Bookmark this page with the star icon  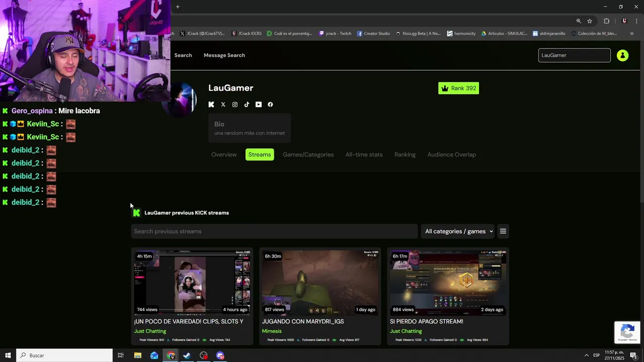pyautogui.click(x=590, y=21)
